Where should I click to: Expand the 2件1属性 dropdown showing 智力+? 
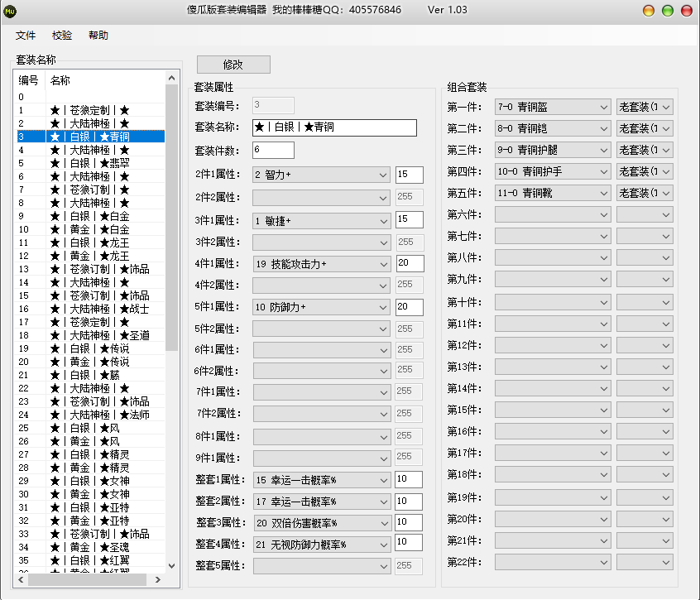point(321,175)
